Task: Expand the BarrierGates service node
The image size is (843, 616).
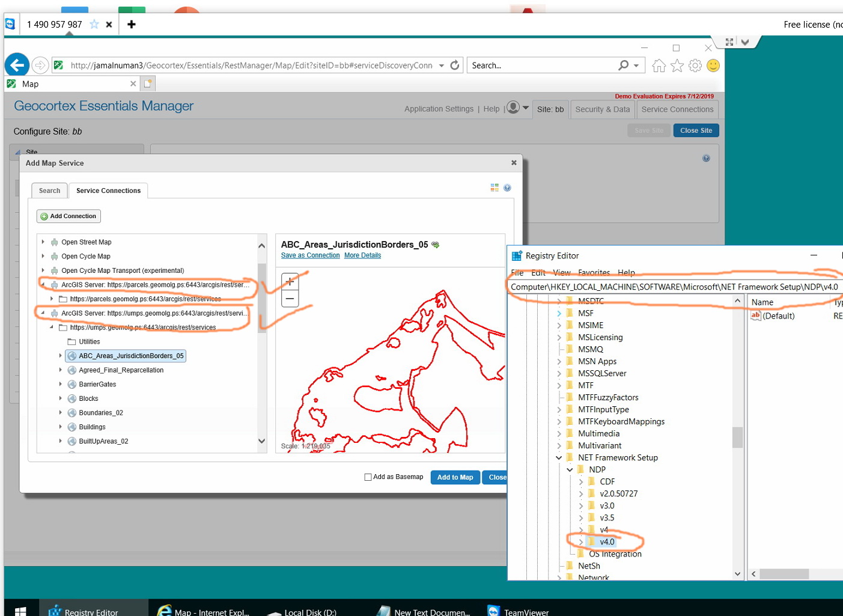Action: click(61, 384)
